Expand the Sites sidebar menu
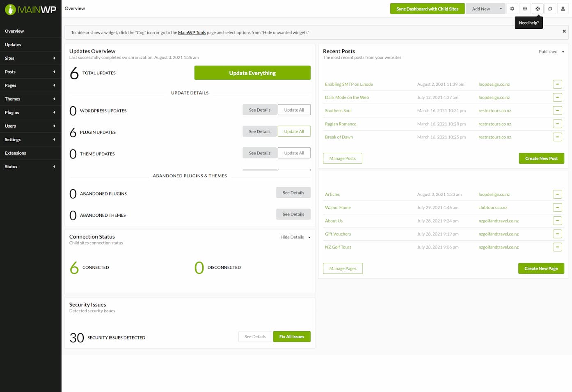572x392 pixels. pos(30,58)
